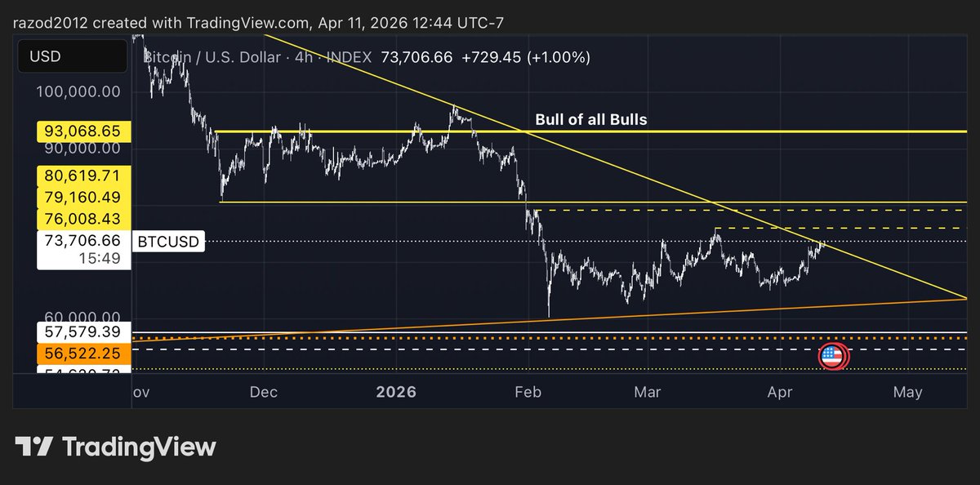Click the white 57,579.39 price label
The height and width of the screenshot is (485, 980).
point(83,331)
